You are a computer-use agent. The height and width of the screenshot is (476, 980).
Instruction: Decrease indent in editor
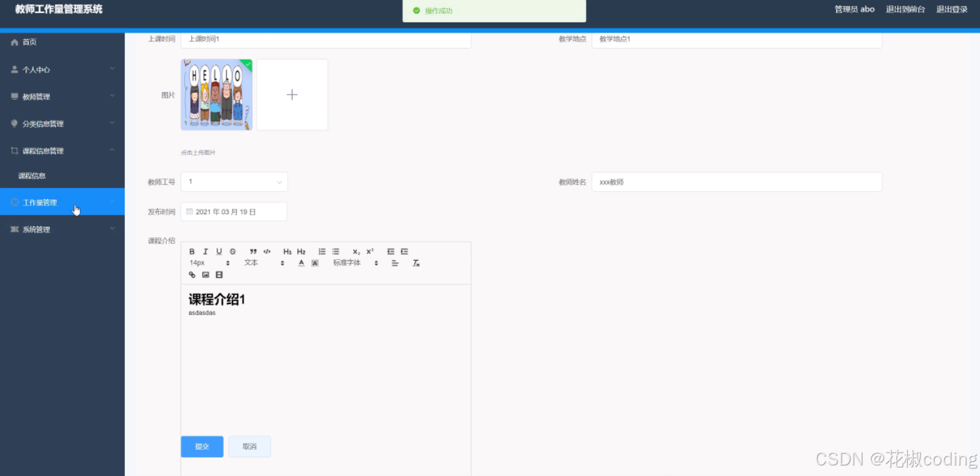tap(391, 251)
